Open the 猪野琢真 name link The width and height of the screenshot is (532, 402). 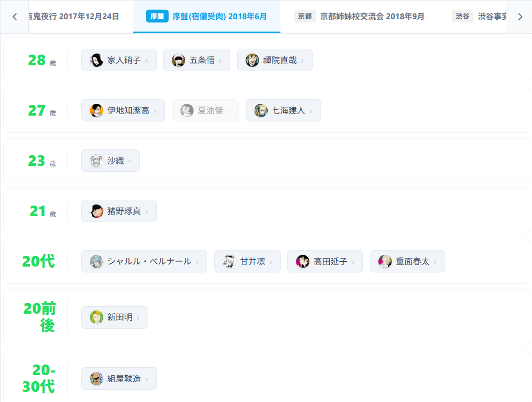[124, 211]
